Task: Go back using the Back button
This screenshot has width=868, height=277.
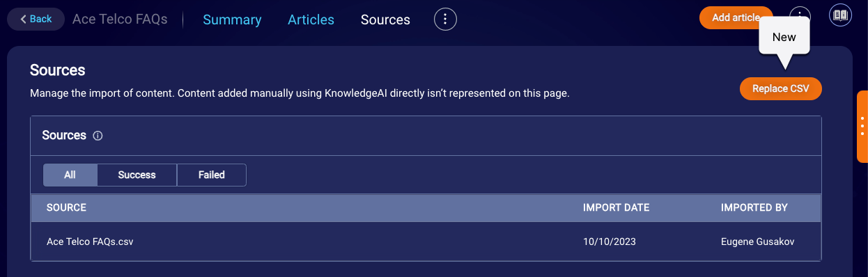Action: [x=36, y=19]
